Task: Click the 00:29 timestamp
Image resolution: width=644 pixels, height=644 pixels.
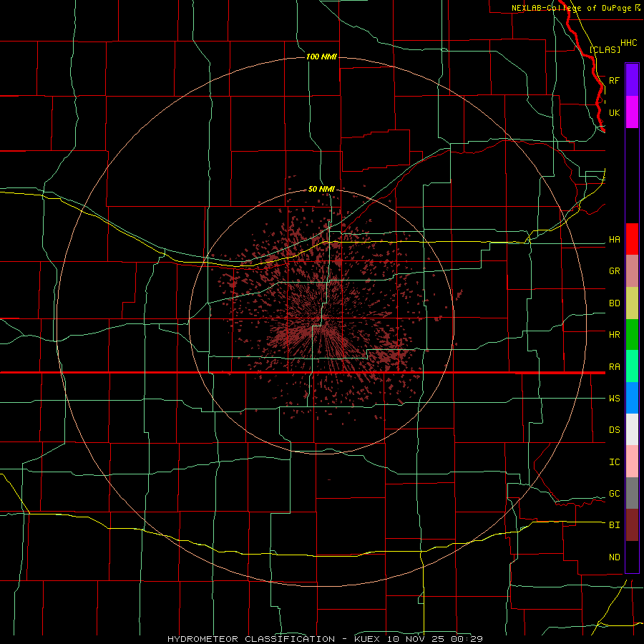Action: 466,639
